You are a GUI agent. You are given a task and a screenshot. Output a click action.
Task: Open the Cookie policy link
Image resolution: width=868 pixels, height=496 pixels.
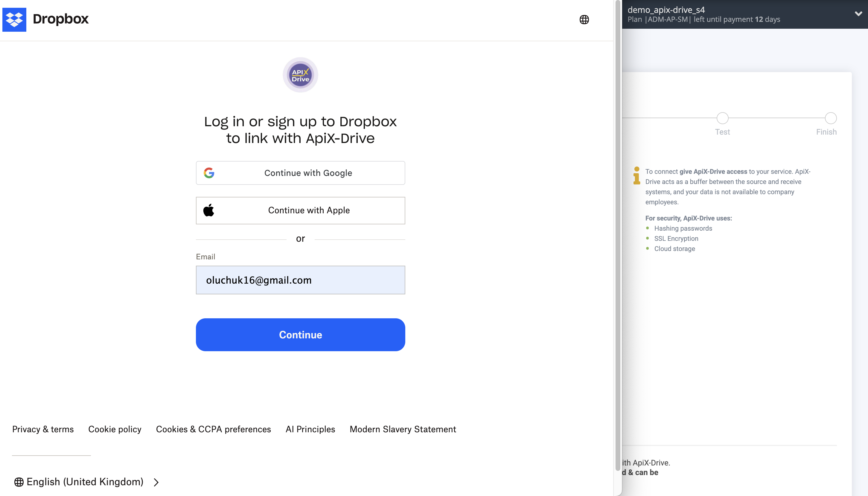tap(115, 429)
